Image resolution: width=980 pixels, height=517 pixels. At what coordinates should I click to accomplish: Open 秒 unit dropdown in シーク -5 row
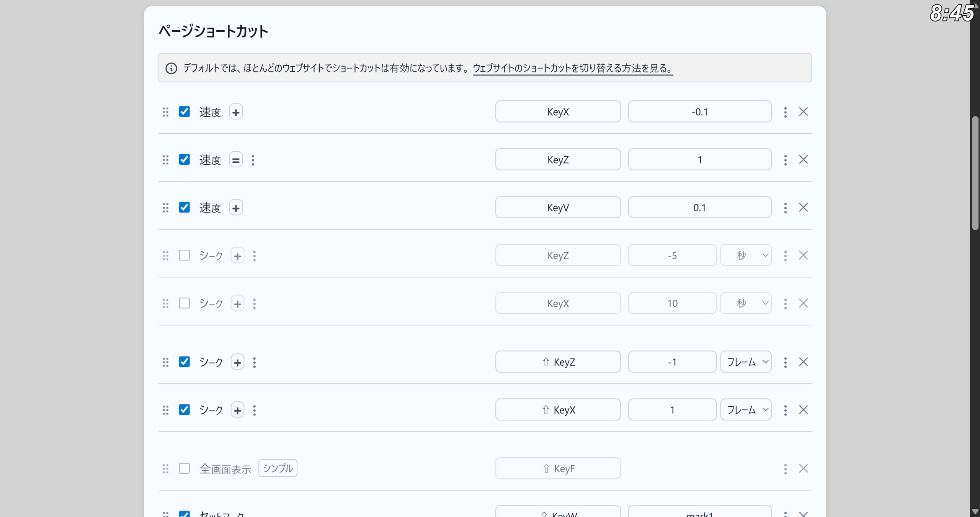pyautogui.click(x=746, y=255)
